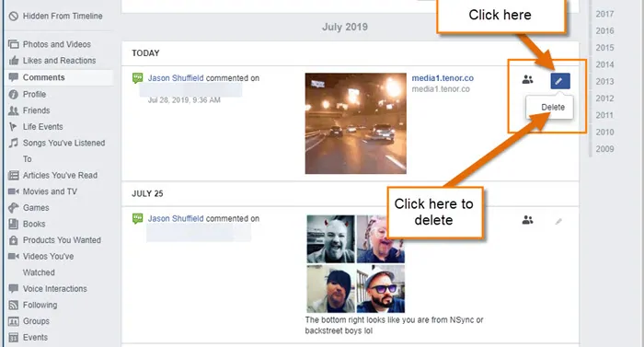Jump to year 2009 in timeline
644x347 pixels.
[x=604, y=149]
